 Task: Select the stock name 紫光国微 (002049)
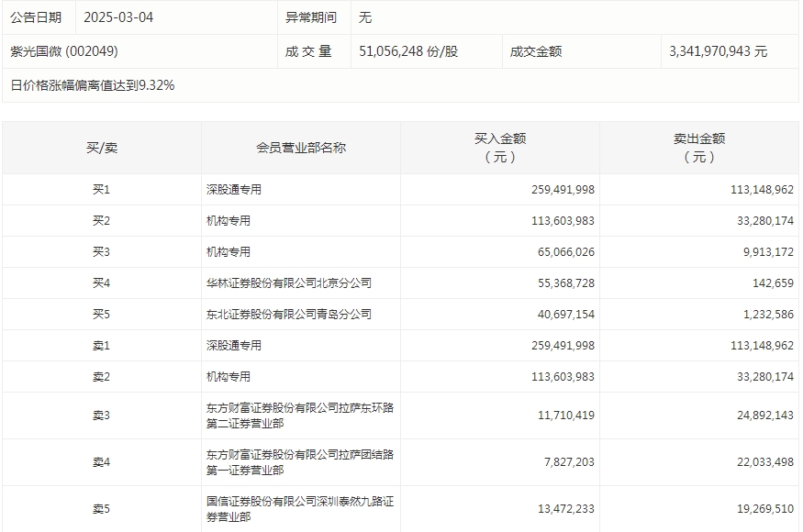[64, 51]
